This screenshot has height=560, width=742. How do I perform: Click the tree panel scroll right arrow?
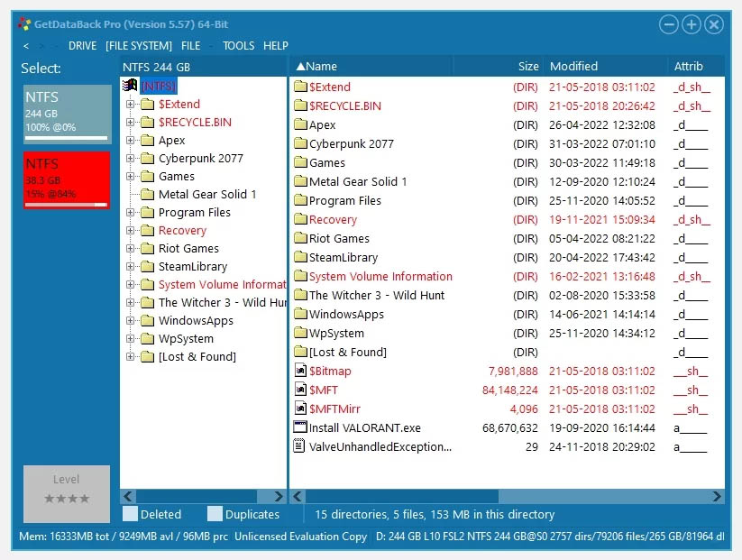(279, 496)
